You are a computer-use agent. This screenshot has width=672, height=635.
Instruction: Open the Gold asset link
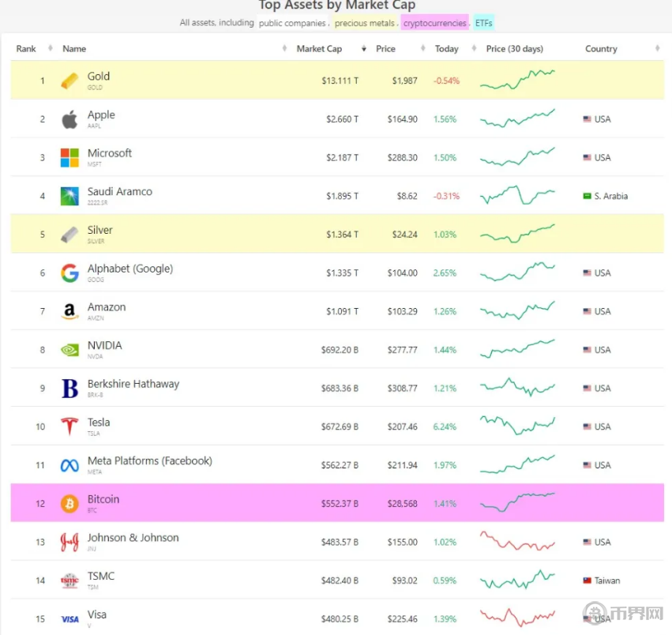tap(99, 77)
